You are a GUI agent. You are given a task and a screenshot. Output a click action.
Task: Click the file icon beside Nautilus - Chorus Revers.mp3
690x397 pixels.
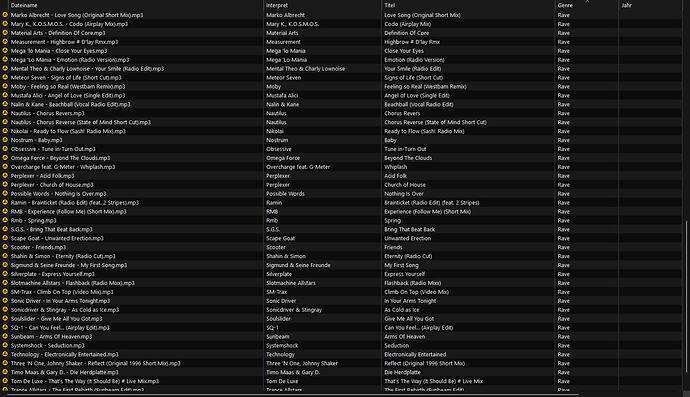click(x=5, y=113)
